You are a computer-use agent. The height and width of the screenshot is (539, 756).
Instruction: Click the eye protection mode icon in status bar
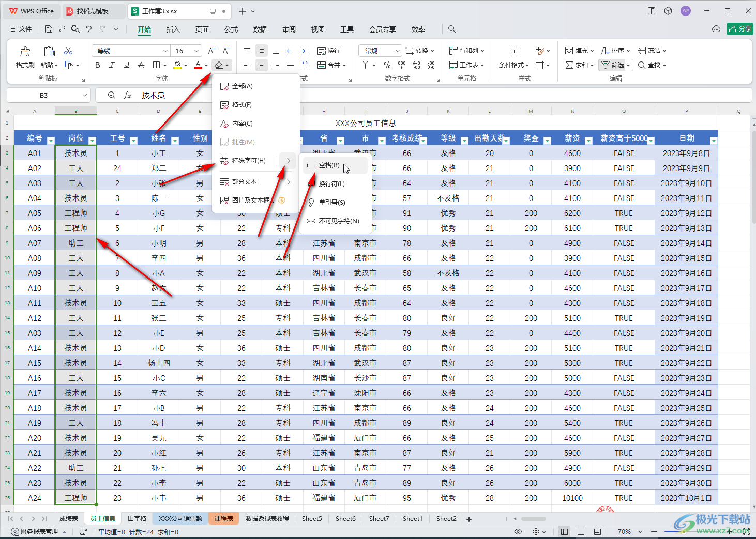pyautogui.click(x=518, y=532)
